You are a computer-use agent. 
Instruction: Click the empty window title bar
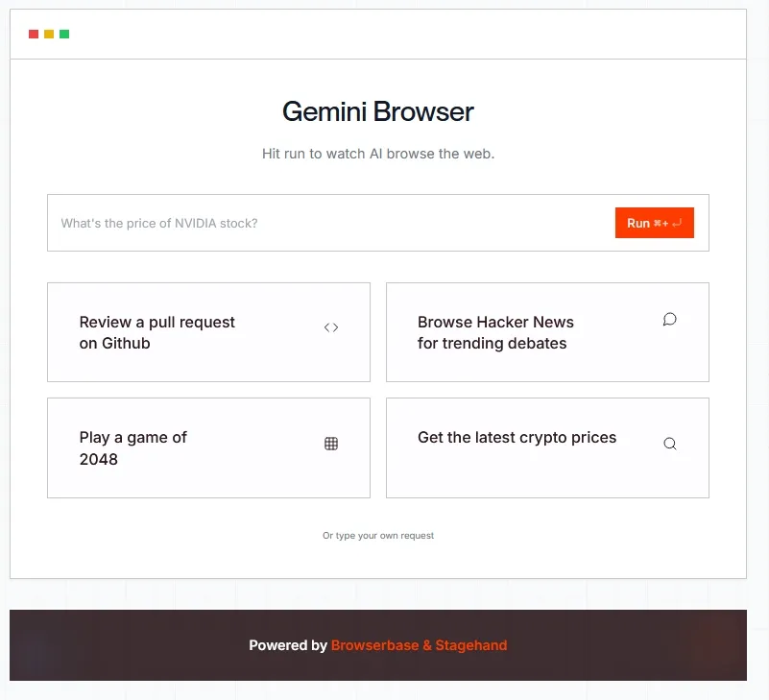pyautogui.click(x=403, y=35)
